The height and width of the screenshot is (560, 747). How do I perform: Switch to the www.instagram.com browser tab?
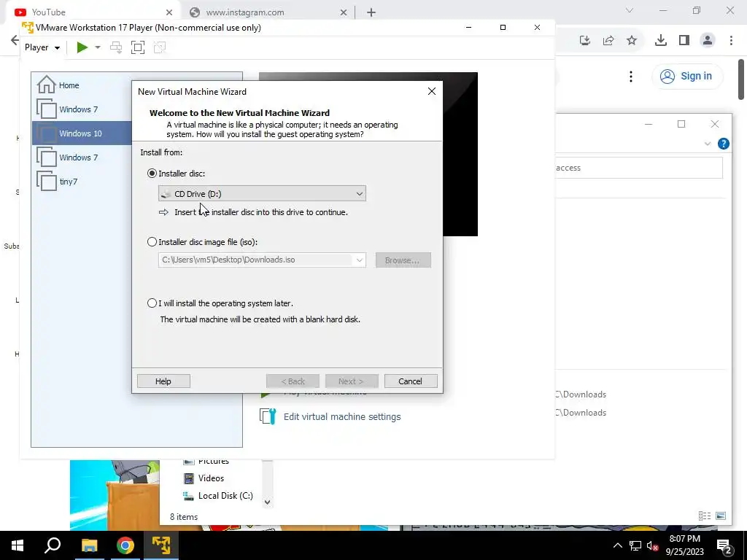(267, 12)
